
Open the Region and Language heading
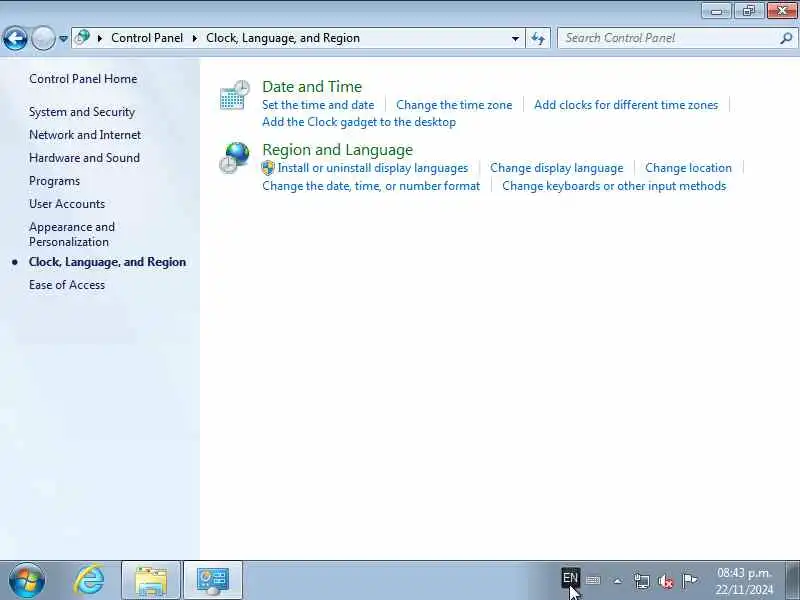[338, 150]
